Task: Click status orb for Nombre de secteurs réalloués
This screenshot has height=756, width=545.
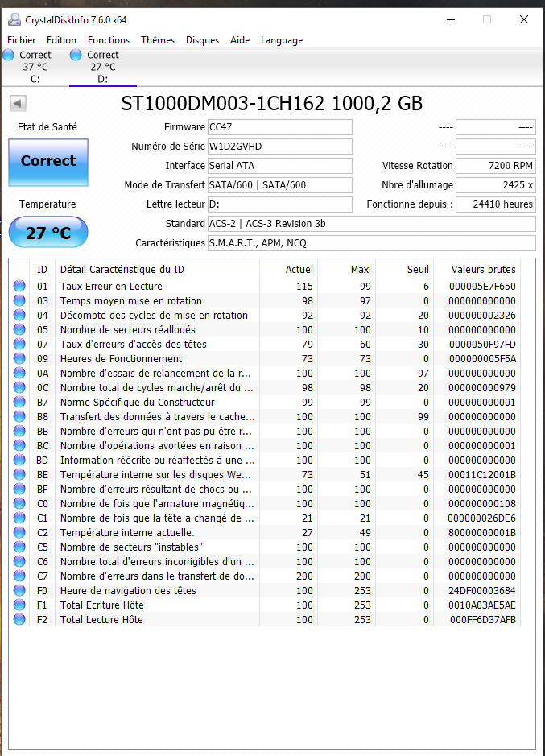Action: [x=19, y=329]
